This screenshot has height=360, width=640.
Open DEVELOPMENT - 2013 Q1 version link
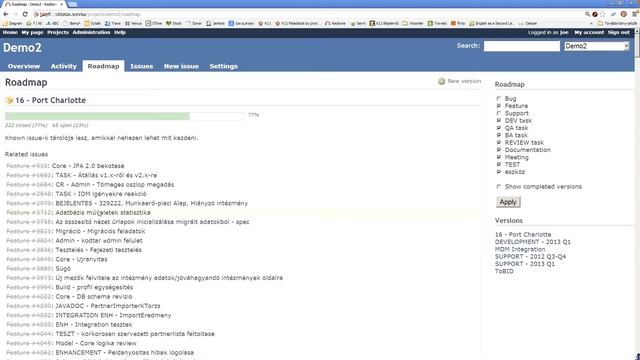(533, 242)
